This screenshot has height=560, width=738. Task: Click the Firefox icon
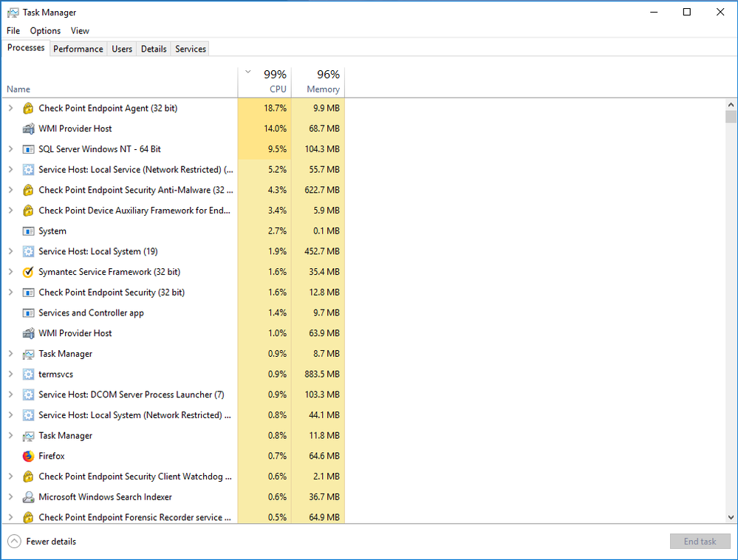[28, 456]
